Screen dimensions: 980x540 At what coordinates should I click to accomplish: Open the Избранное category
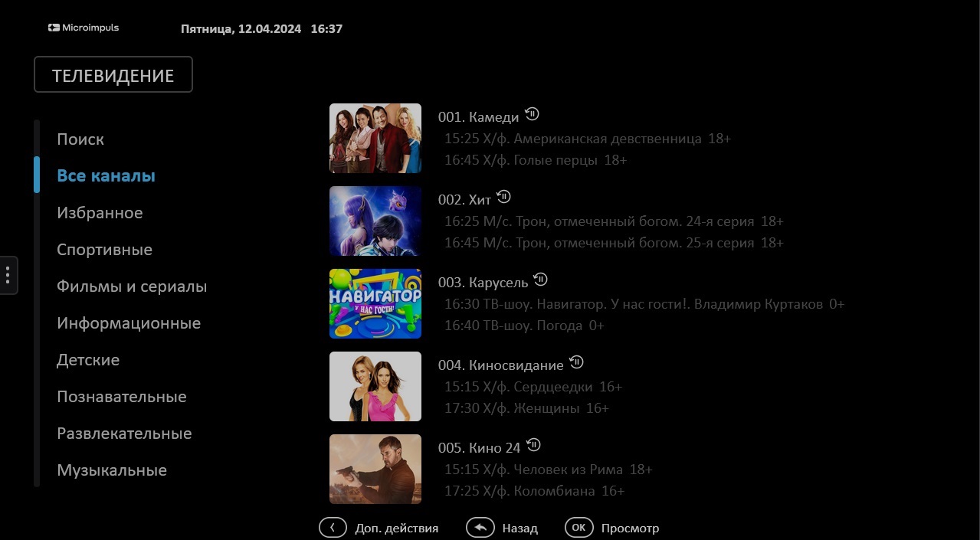coord(100,213)
